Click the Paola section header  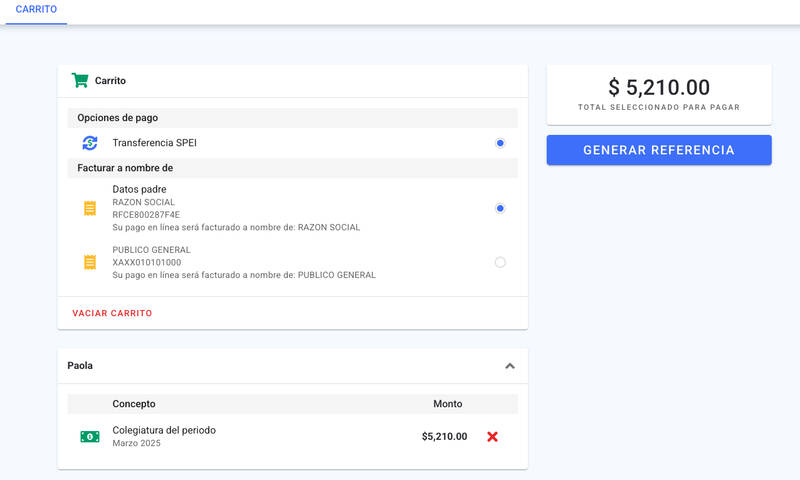coord(293,366)
